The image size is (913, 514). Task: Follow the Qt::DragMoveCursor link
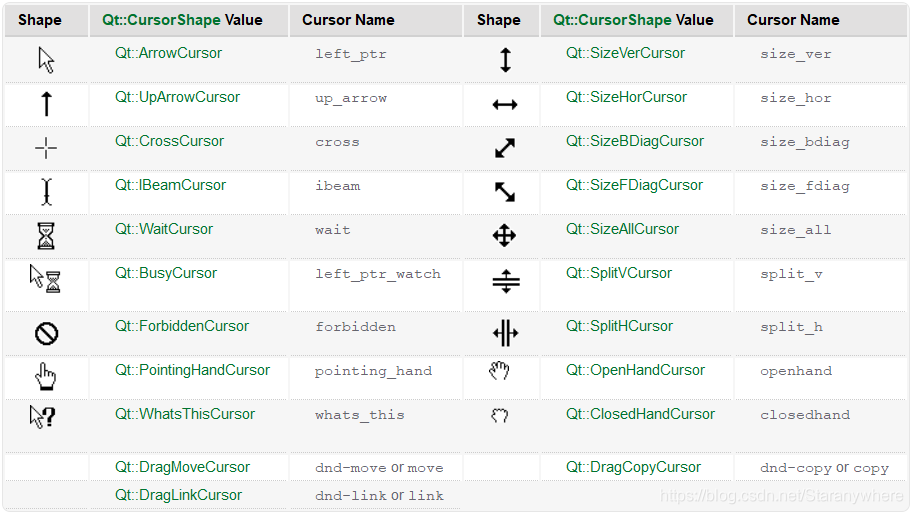pyautogui.click(x=182, y=467)
